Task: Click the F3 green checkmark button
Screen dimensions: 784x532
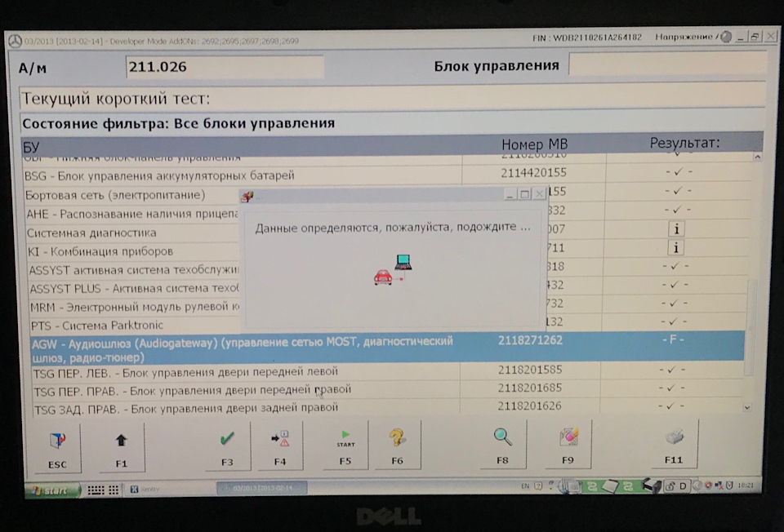Action: [x=227, y=446]
